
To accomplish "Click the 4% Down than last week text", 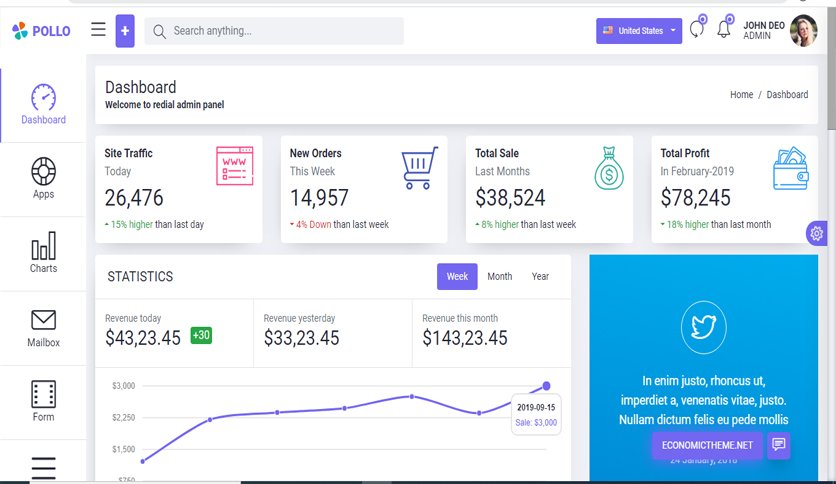I will (339, 224).
